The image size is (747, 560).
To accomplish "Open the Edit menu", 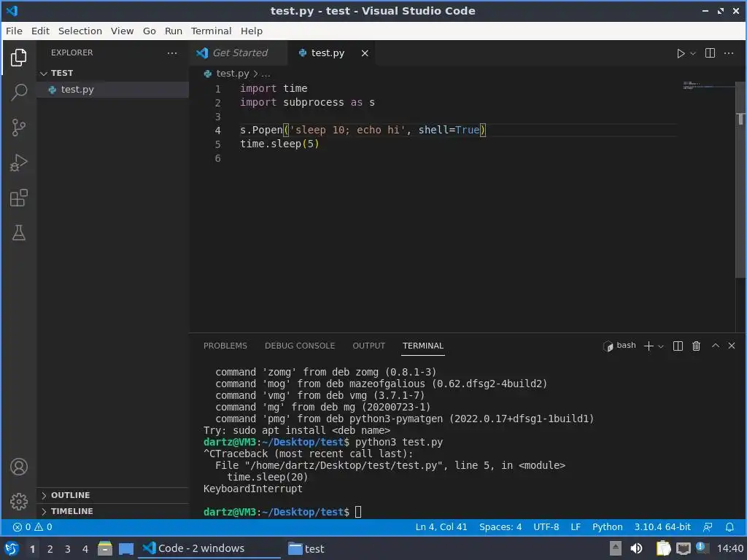I will click(x=41, y=31).
